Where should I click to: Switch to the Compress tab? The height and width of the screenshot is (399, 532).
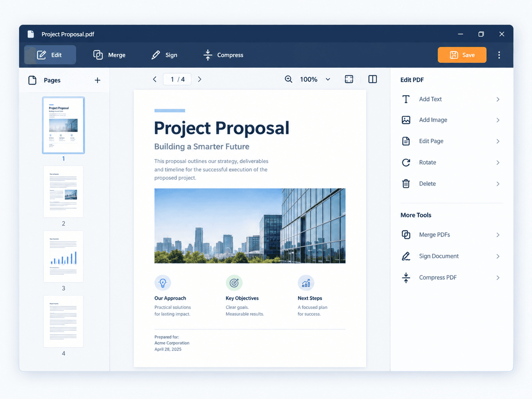pyautogui.click(x=223, y=55)
